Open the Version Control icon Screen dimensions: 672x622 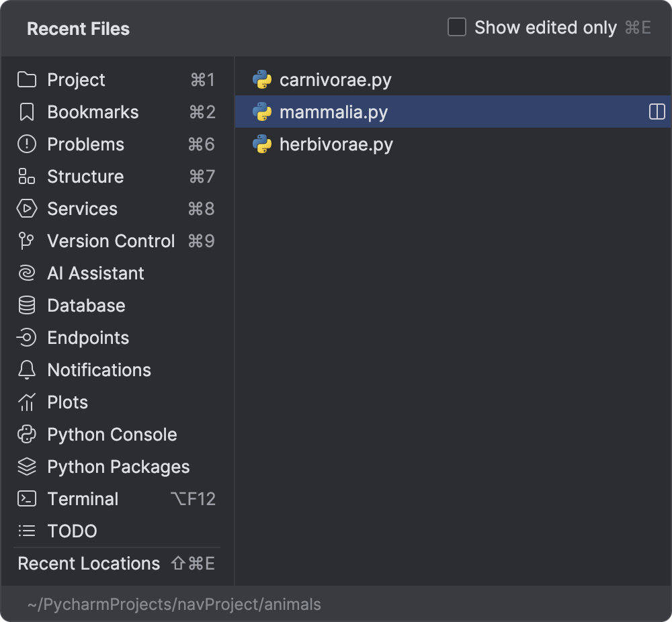point(26,241)
